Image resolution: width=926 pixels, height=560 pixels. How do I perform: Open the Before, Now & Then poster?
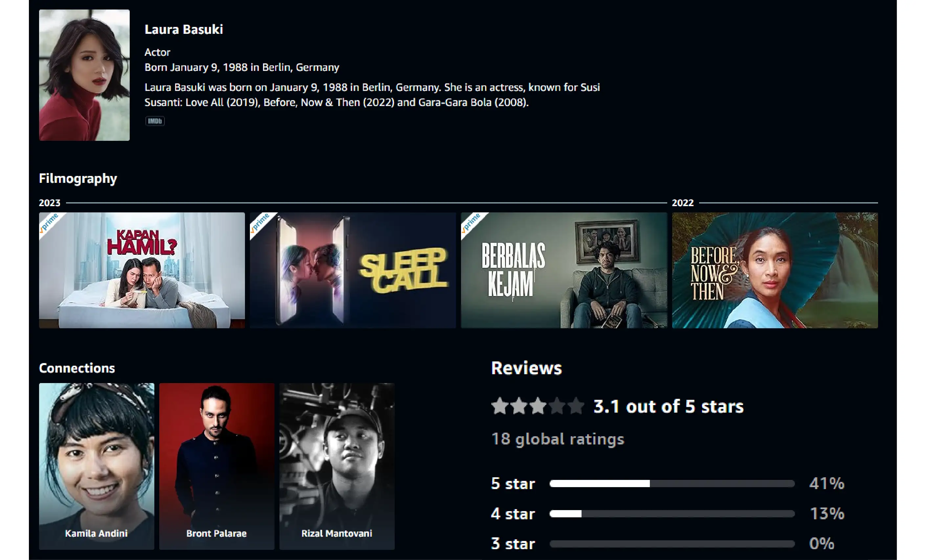tap(775, 270)
